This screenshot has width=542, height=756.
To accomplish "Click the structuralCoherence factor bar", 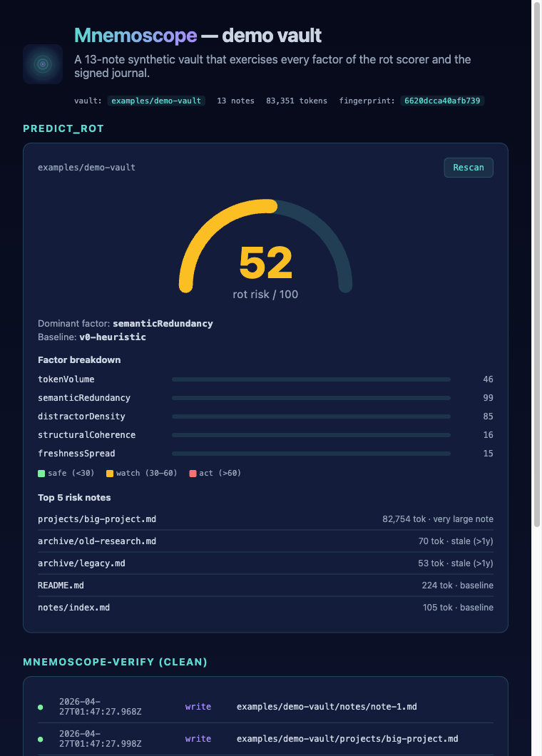I will pyautogui.click(x=311, y=435).
